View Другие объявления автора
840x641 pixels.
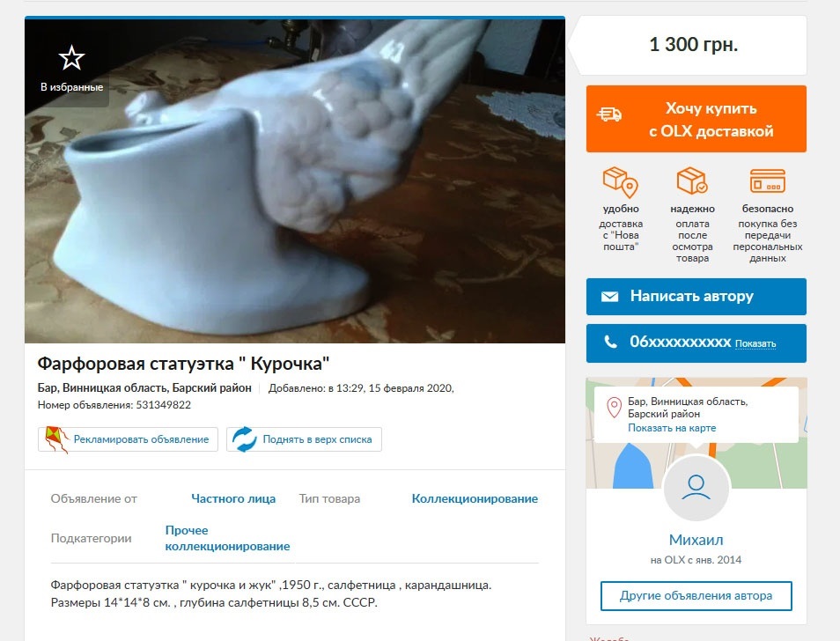pyautogui.click(x=696, y=596)
